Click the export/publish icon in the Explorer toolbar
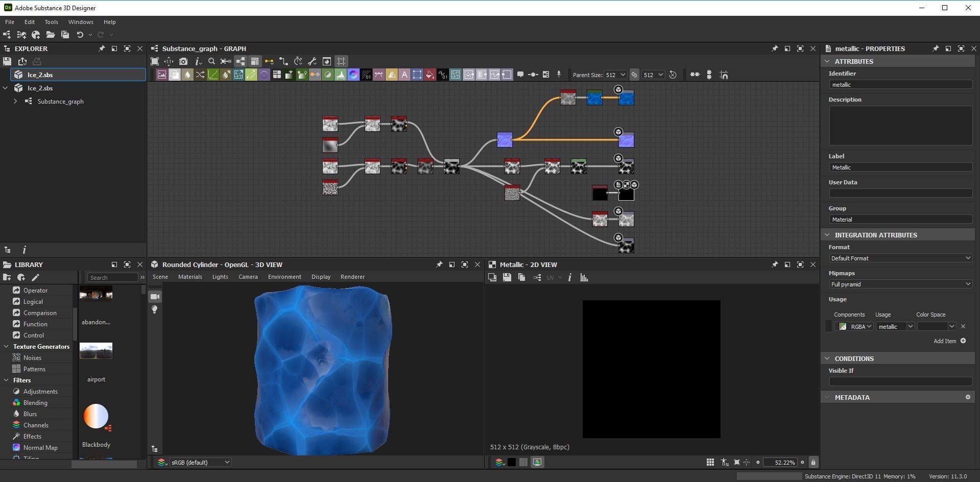Image resolution: width=980 pixels, height=482 pixels. [x=22, y=61]
